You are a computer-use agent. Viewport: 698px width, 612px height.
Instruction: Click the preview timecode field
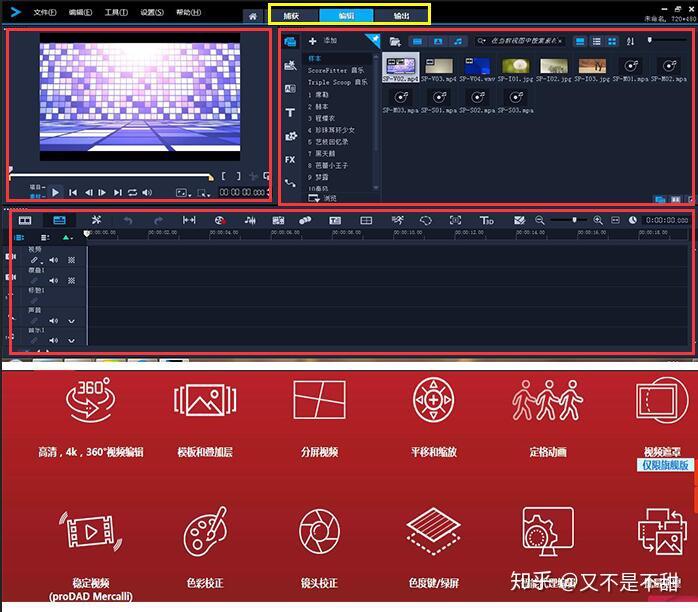(244, 192)
